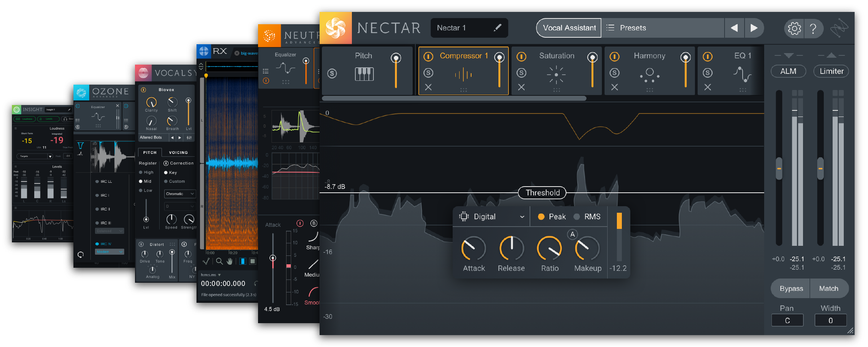Adjust the Ratio knob
The image size is (868, 347).
pyautogui.click(x=550, y=249)
